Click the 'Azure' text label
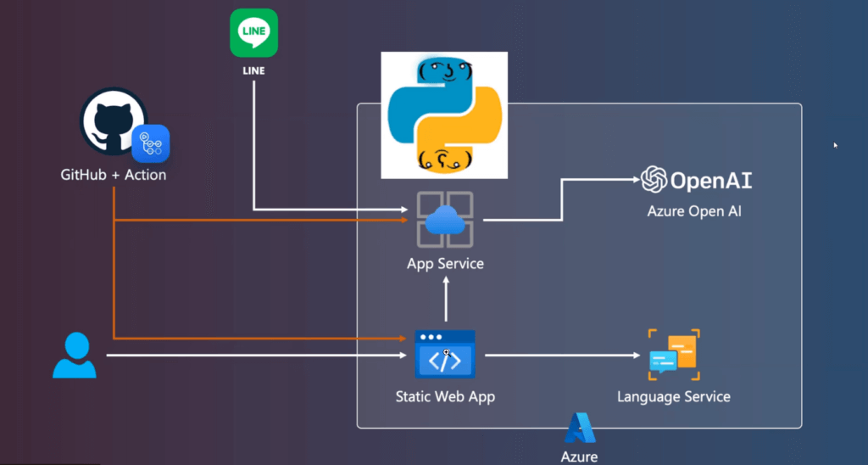Screen dimensions: 868x465 click(579, 457)
